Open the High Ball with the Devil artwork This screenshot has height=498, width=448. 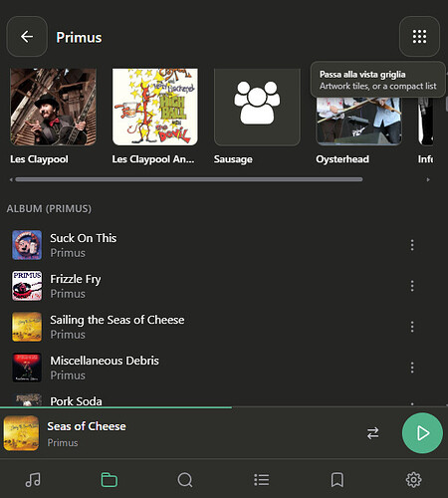(155, 107)
